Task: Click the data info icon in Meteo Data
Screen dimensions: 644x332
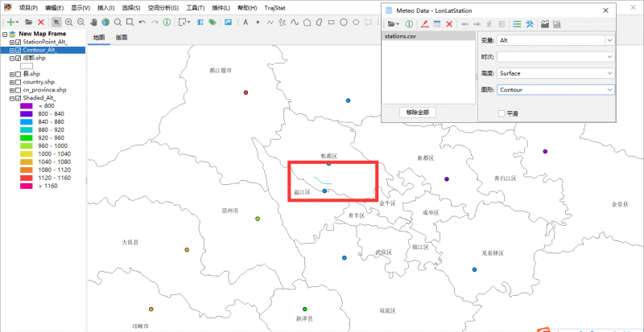Action: pyautogui.click(x=409, y=24)
